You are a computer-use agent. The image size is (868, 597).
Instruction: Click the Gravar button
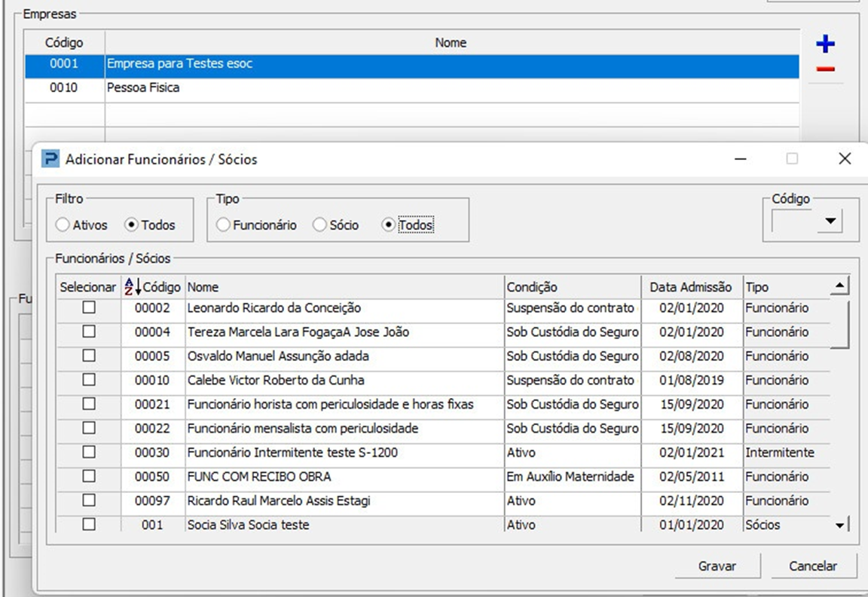717,566
